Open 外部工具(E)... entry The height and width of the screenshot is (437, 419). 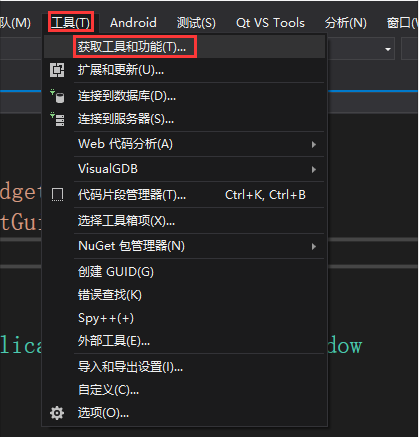coord(184,341)
